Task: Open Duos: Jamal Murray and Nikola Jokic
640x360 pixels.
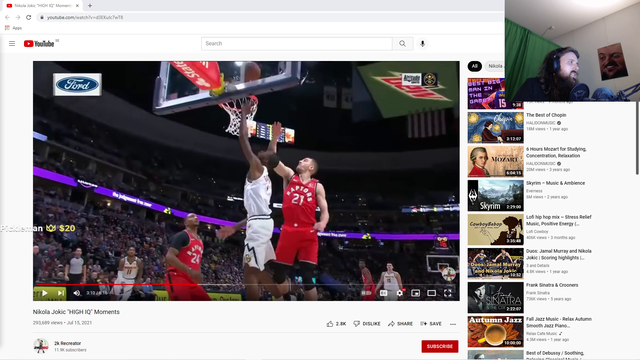Action: pyautogui.click(x=558, y=254)
